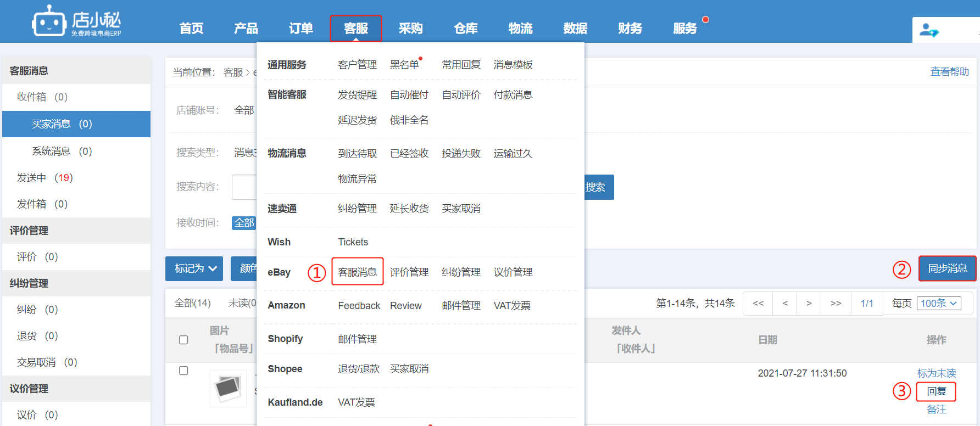Select eBay 评价管理 entry
The width and height of the screenshot is (980, 426).
pos(409,272)
